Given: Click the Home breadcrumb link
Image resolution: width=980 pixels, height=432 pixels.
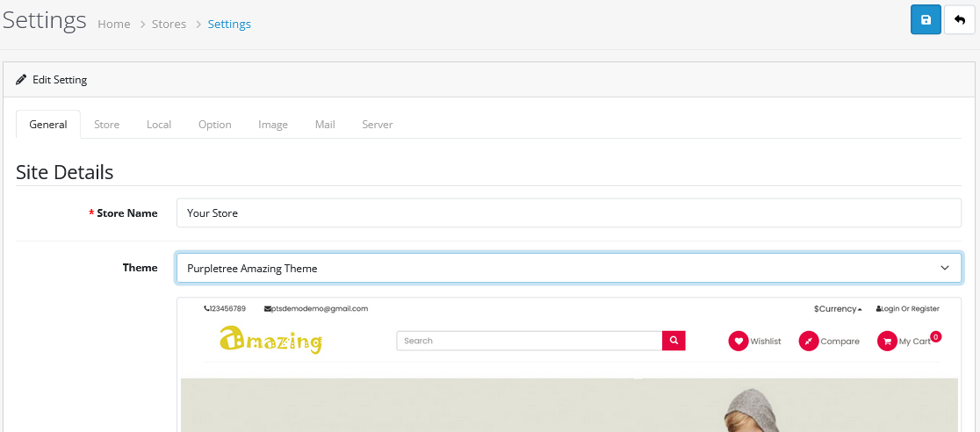Looking at the screenshot, I should pos(114,25).
